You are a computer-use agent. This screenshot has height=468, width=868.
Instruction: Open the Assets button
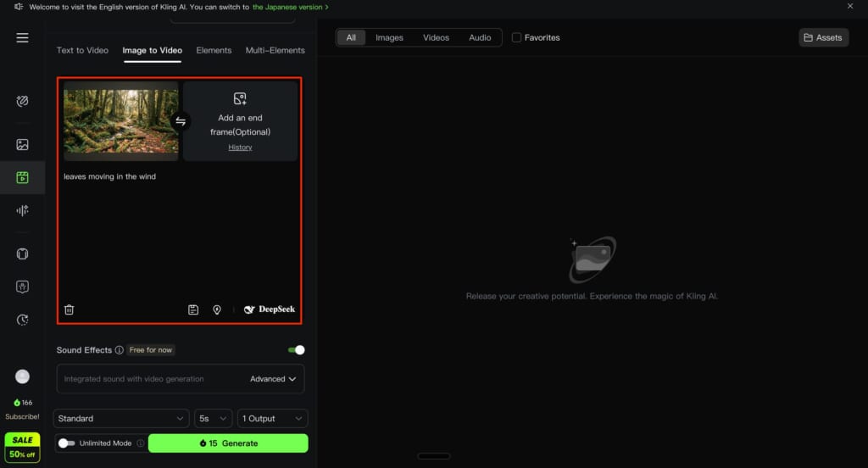(x=823, y=37)
